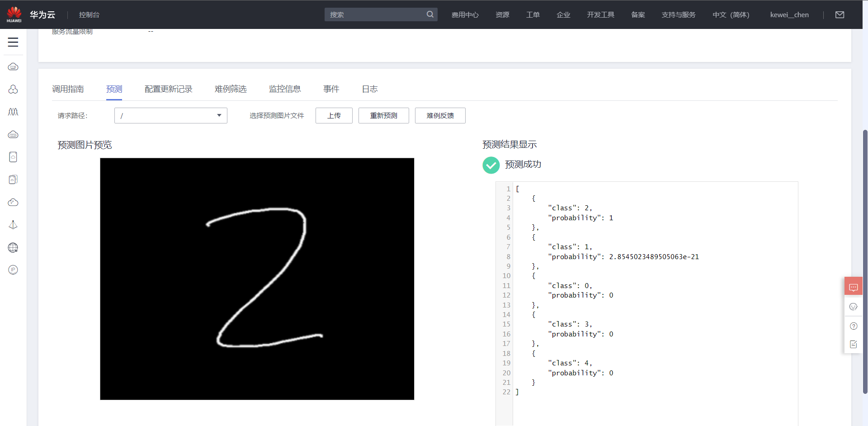This screenshot has height=426, width=868.
Task: Open the 费用中心 menu
Action: tap(465, 14)
